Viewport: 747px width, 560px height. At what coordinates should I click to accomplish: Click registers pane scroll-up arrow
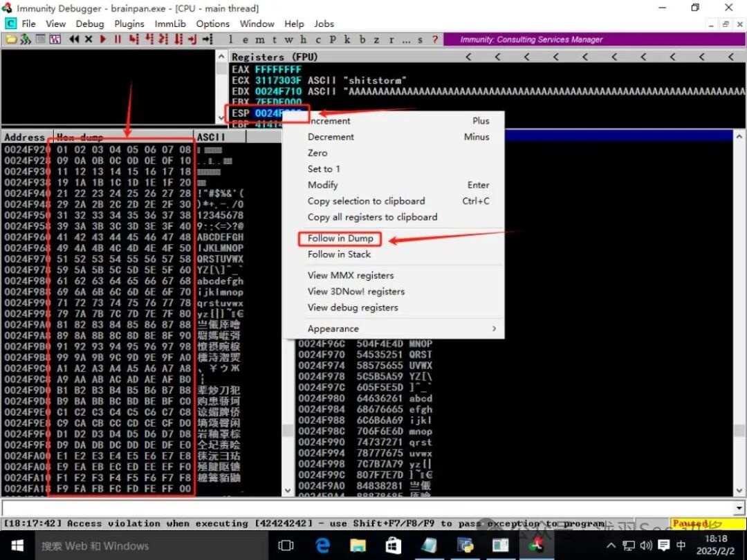click(x=221, y=57)
